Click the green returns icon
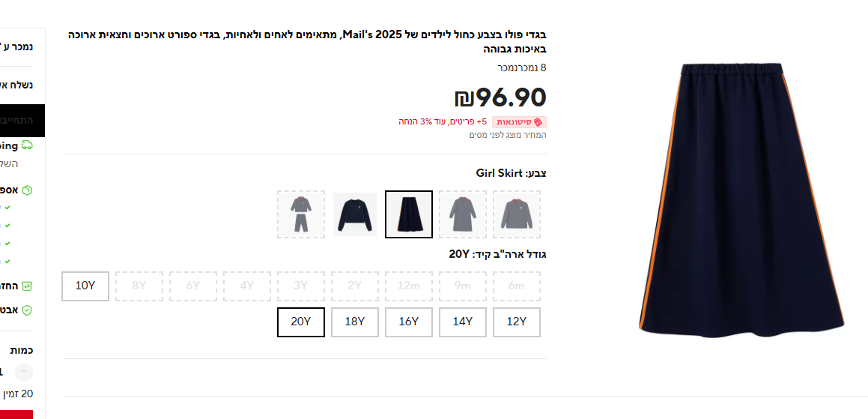Viewport: 868px width, 419px height. (27, 286)
